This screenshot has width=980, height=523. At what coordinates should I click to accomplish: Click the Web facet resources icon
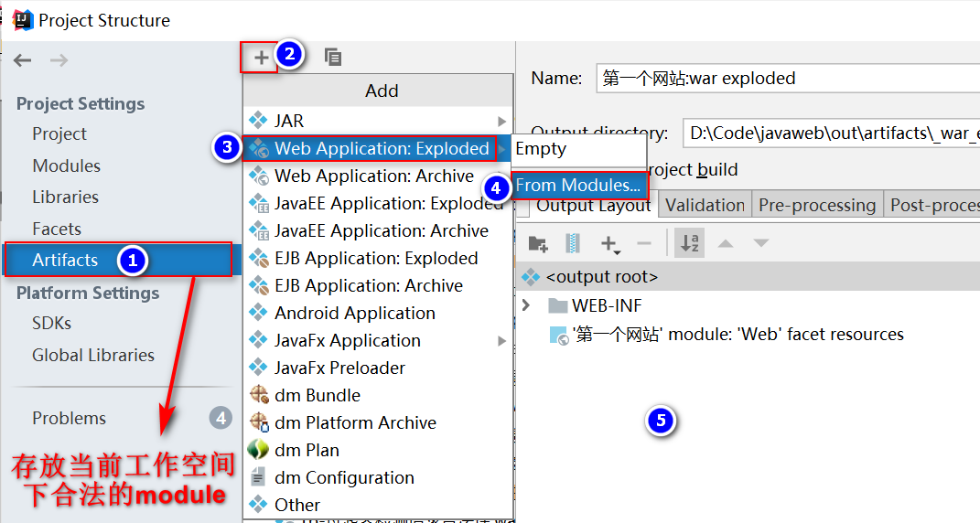pos(559,336)
